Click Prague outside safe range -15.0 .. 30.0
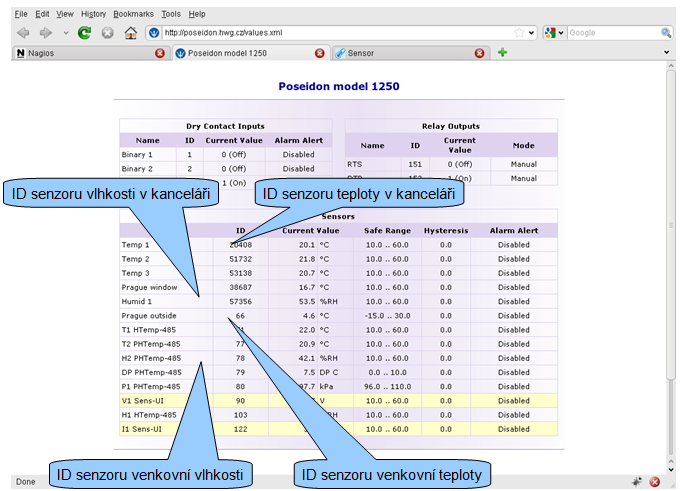This screenshot has height=491, width=681. click(387, 316)
